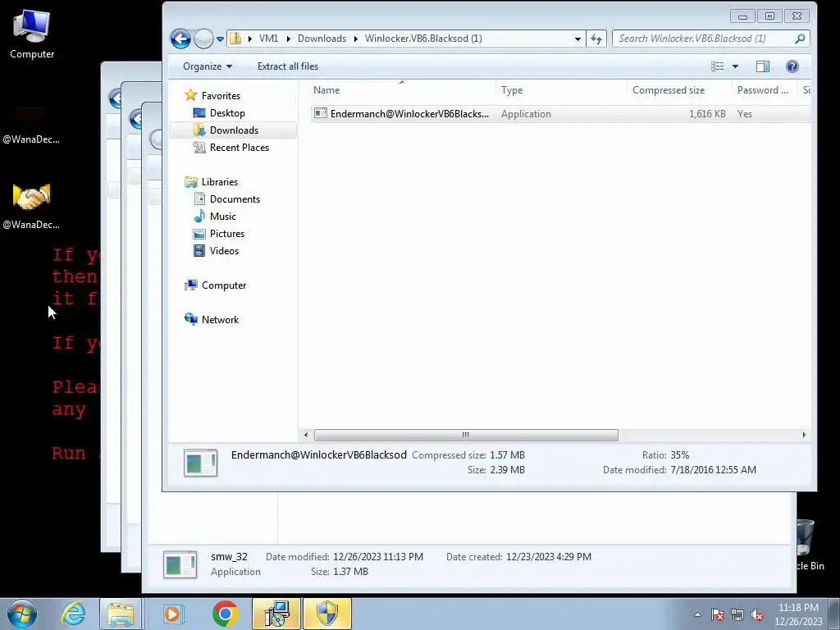
Task: Change your view icon button
Action: tap(717, 66)
